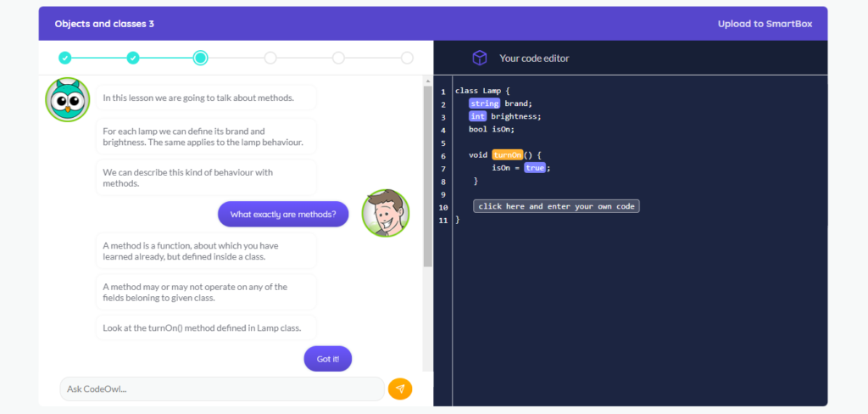Click the orange send message arrow icon

(x=400, y=389)
